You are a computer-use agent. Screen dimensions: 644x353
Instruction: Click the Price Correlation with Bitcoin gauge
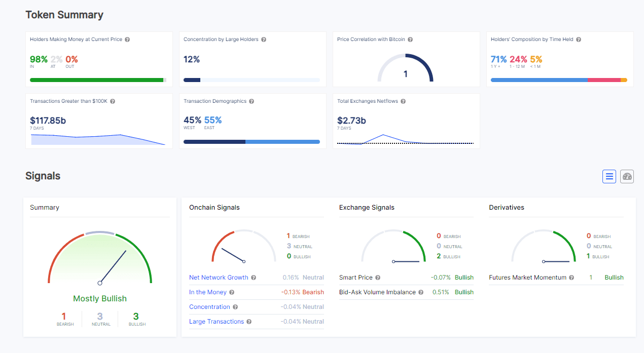[x=405, y=69]
